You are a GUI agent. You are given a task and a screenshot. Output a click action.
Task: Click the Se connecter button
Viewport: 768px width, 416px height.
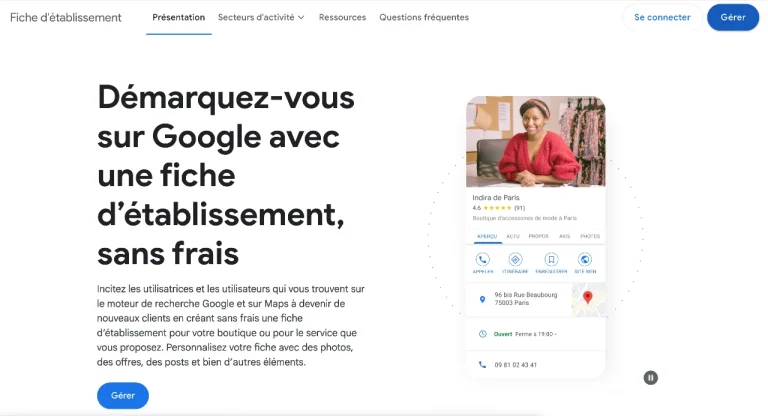pyautogui.click(x=662, y=17)
